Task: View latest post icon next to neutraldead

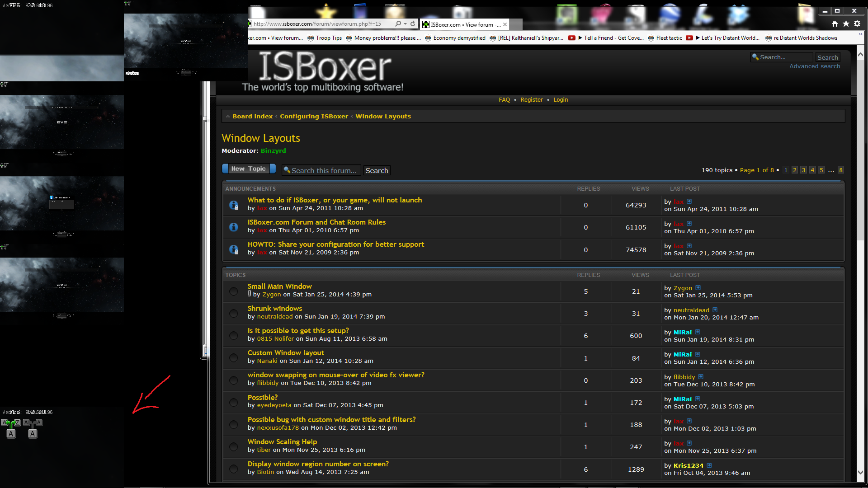Action: (715, 310)
